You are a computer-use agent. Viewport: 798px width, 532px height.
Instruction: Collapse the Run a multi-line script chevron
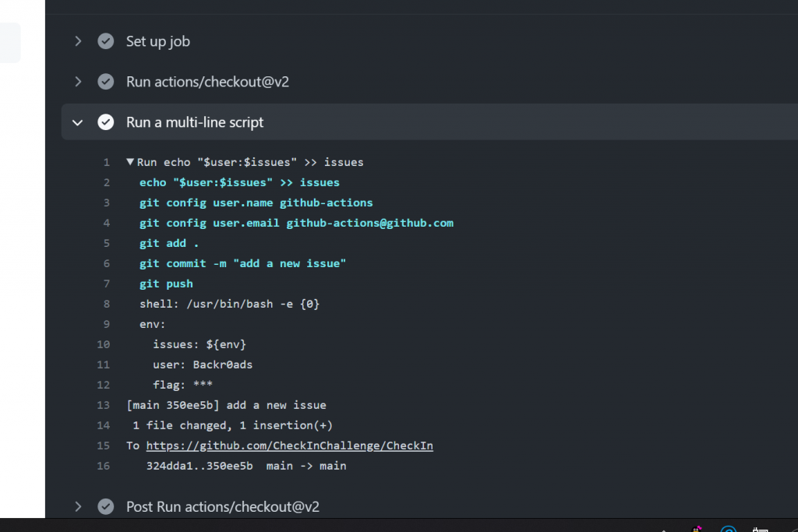pyautogui.click(x=78, y=122)
